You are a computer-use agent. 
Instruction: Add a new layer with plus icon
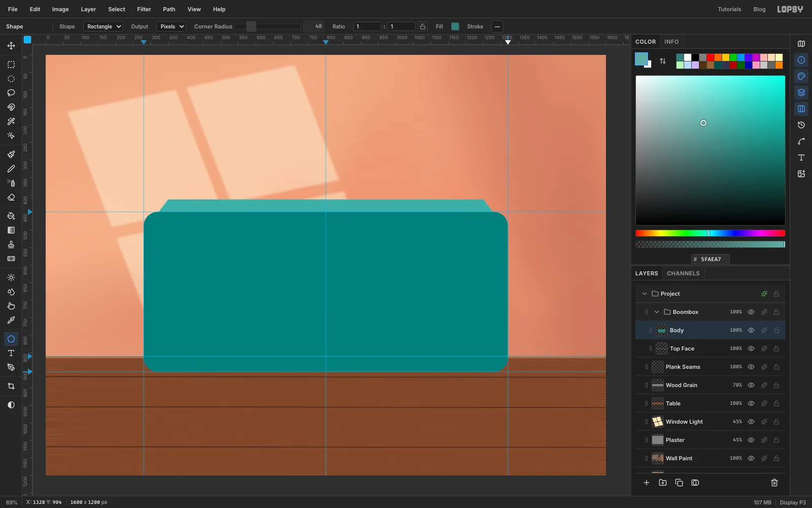coord(647,483)
